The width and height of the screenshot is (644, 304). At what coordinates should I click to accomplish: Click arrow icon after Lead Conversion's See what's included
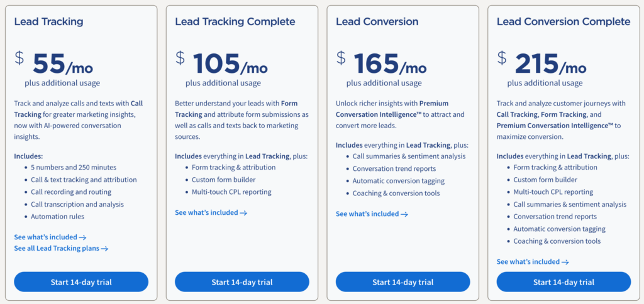point(404,214)
